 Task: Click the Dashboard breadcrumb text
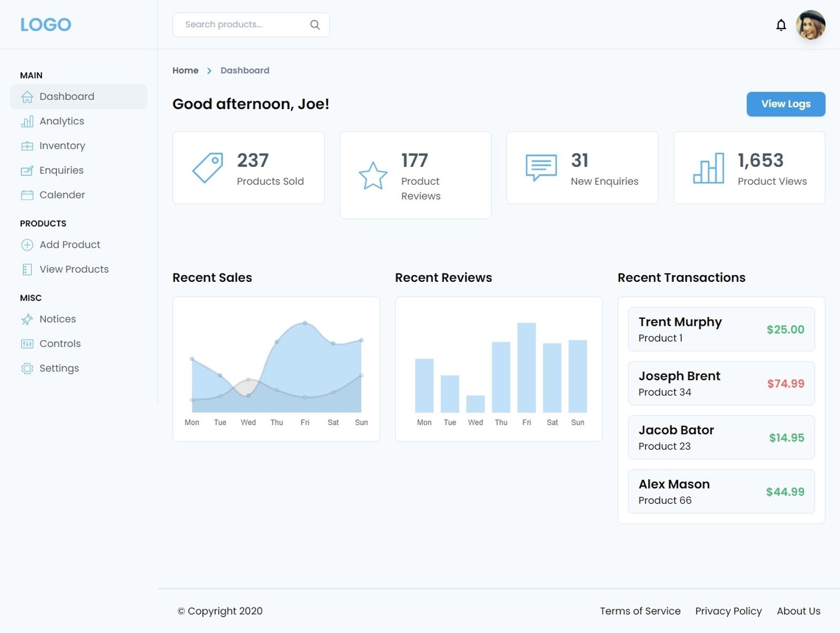tap(245, 70)
